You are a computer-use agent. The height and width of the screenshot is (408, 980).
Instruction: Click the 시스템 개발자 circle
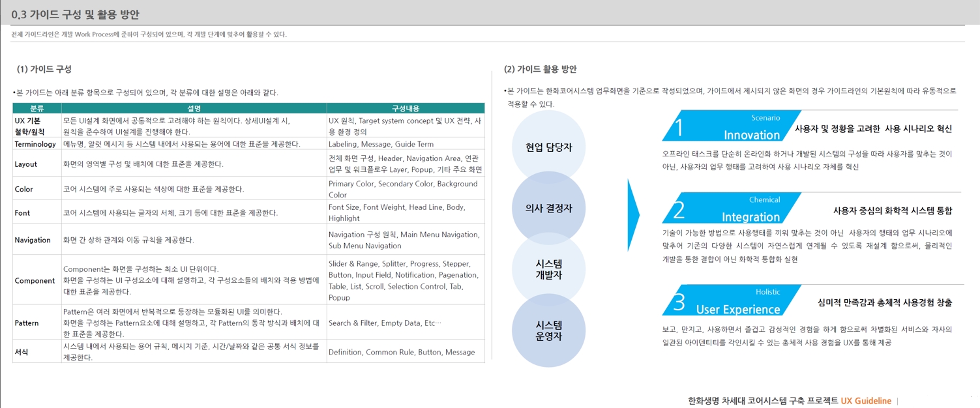(x=548, y=269)
